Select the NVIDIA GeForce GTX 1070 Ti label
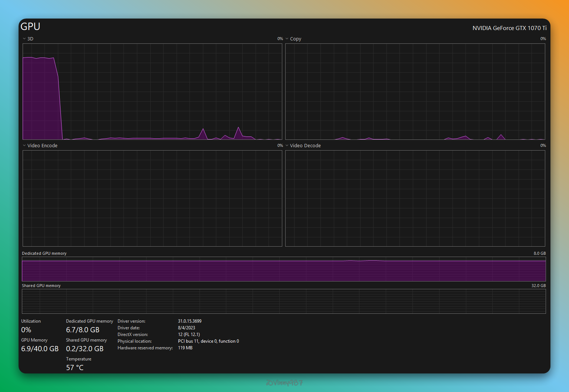 [x=509, y=28]
